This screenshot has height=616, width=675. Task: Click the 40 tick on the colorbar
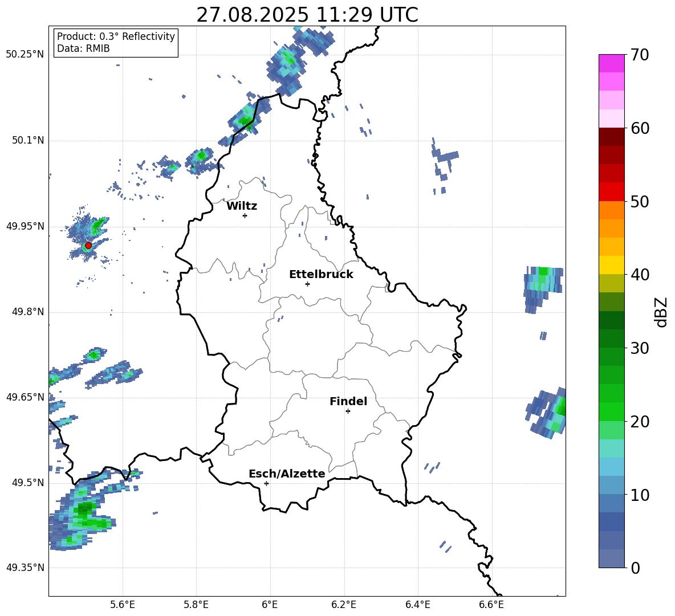[640, 275]
